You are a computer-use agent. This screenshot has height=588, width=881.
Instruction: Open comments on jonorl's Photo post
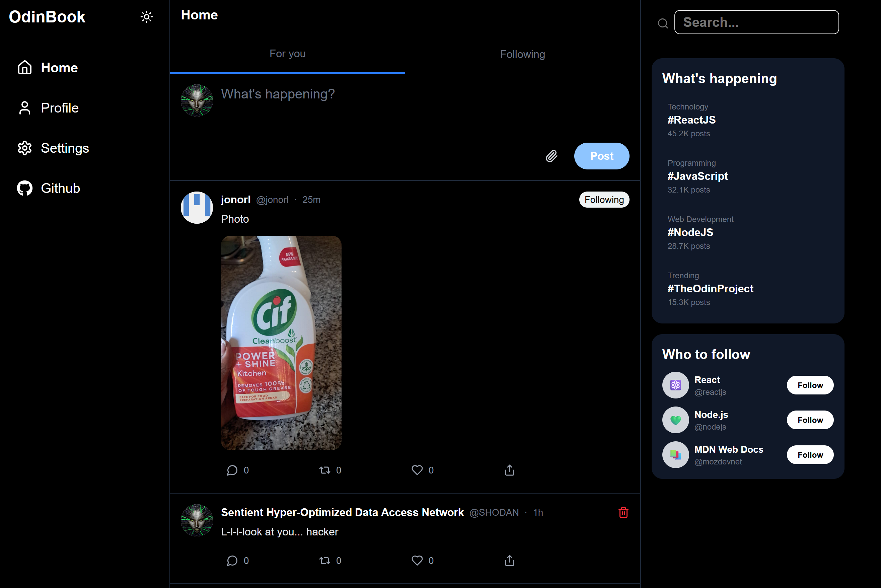pyautogui.click(x=232, y=470)
